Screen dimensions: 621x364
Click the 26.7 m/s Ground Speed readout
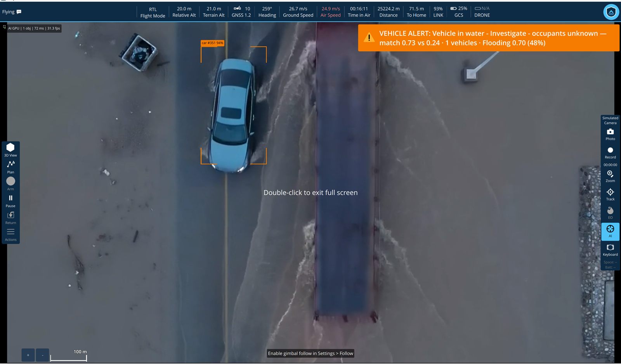(x=298, y=12)
